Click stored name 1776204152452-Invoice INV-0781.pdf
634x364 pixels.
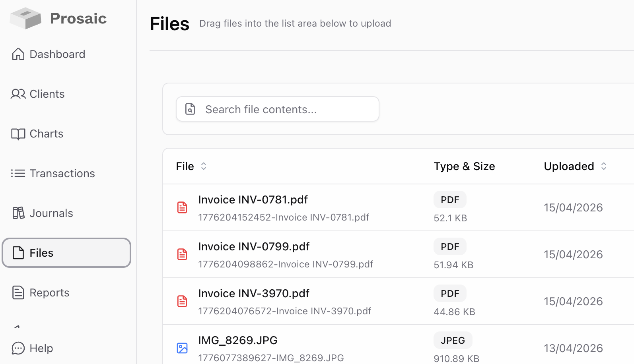point(284,217)
